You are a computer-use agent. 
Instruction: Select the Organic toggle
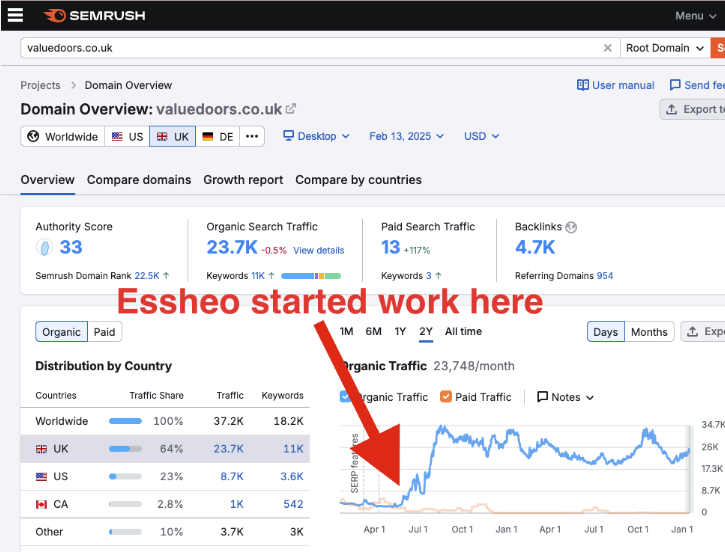click(x=61, y=332)
